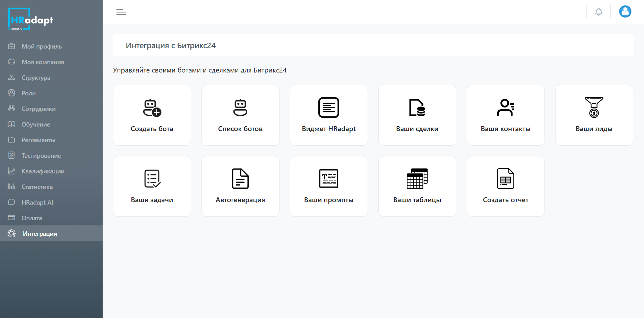Click the user icon beside Роли
This screenshot has width=644, height=318.
(11, 93)
